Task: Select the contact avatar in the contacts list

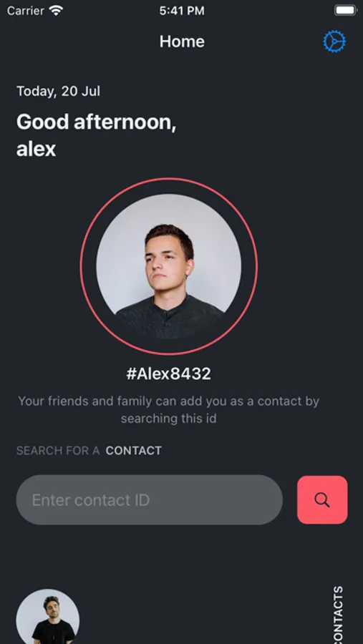Action: coord(48,617)
